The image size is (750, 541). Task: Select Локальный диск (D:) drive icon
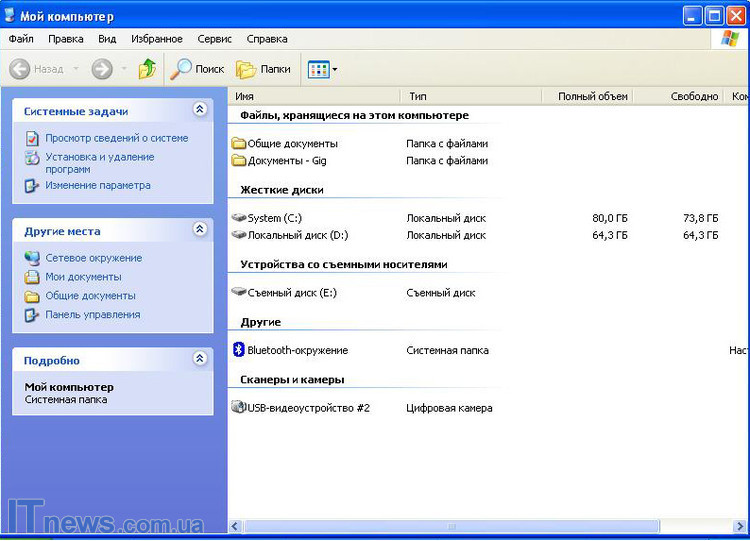(x=238, y=235)
